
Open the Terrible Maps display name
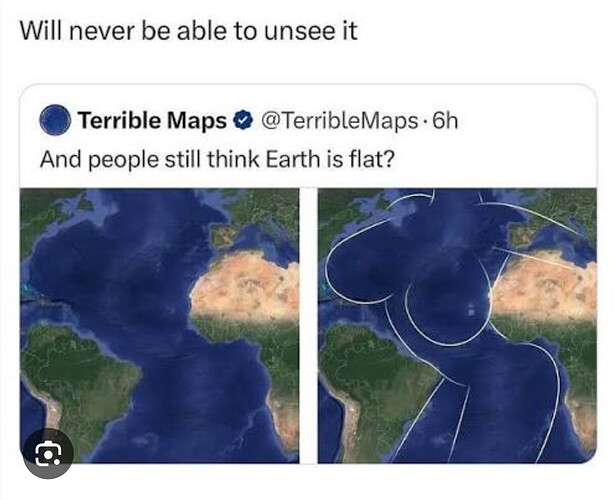point(152,122)
